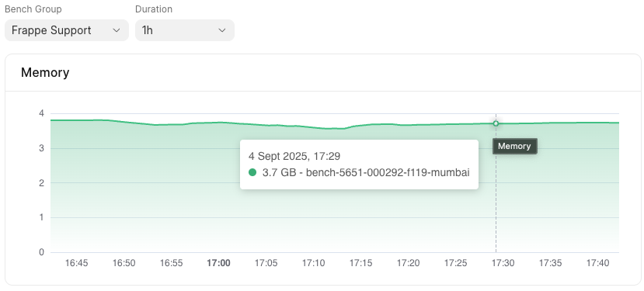Click the data point marker at 17:29

pyautogui.click(x=496, y=123)
